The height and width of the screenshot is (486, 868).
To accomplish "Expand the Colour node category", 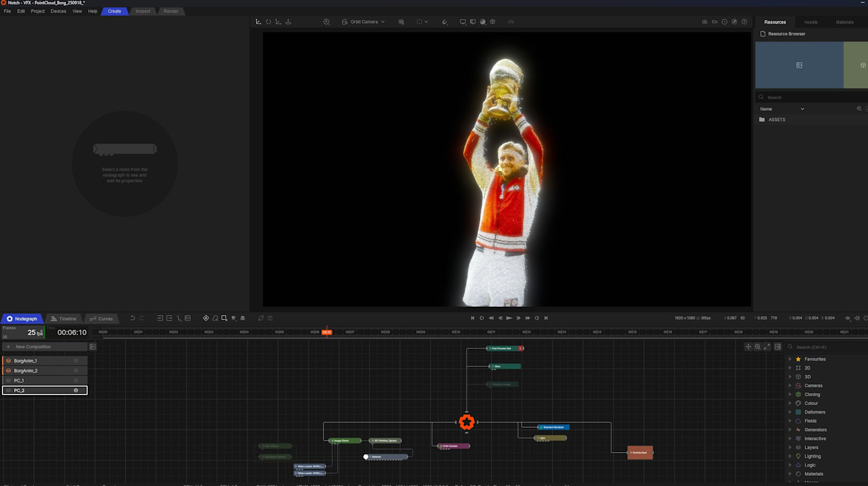I will click(790, 403).
